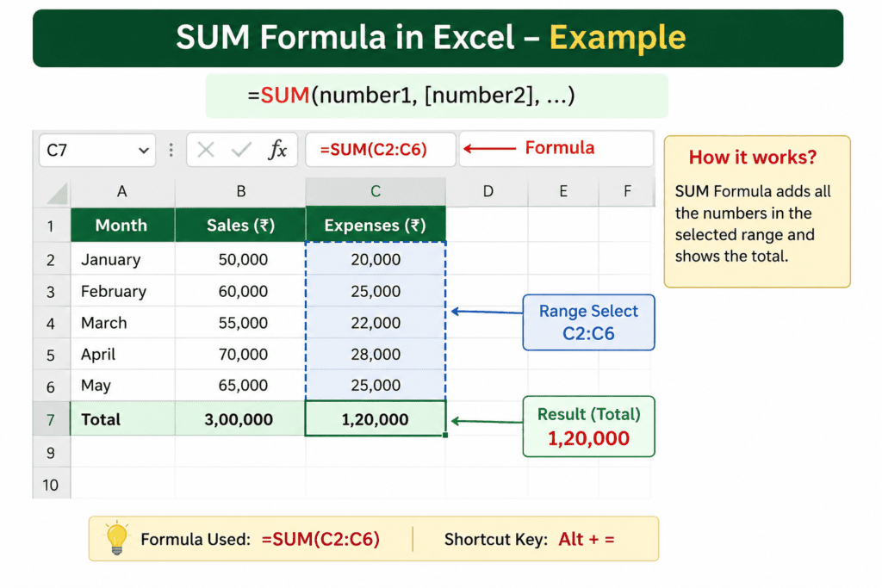Select column C header
882x588 pixels.
click(376, 192)
